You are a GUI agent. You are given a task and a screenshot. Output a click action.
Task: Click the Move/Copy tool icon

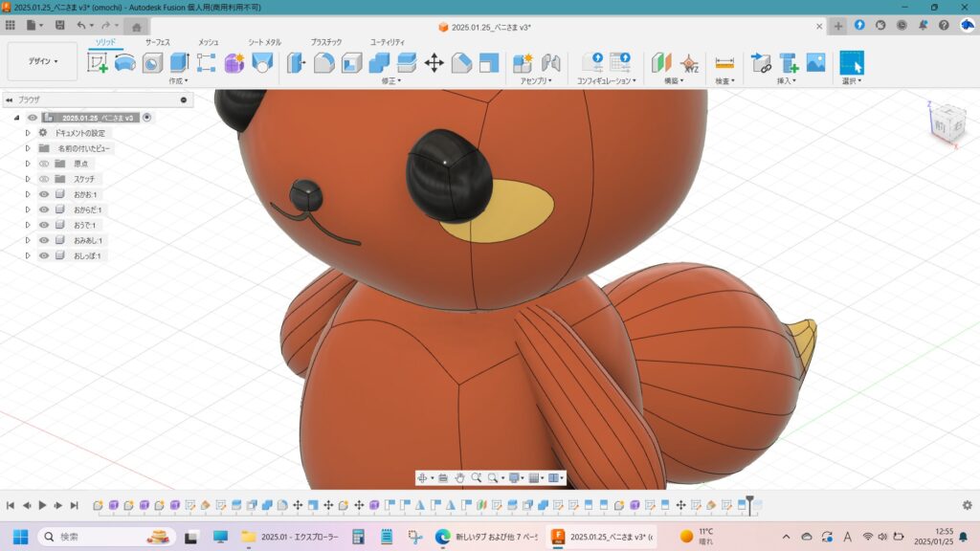434,63
